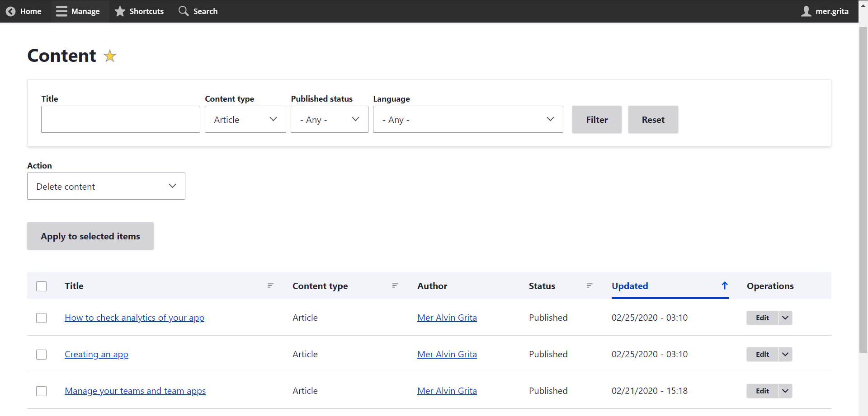Sort by the Content type column sort icon

[395, 285]
